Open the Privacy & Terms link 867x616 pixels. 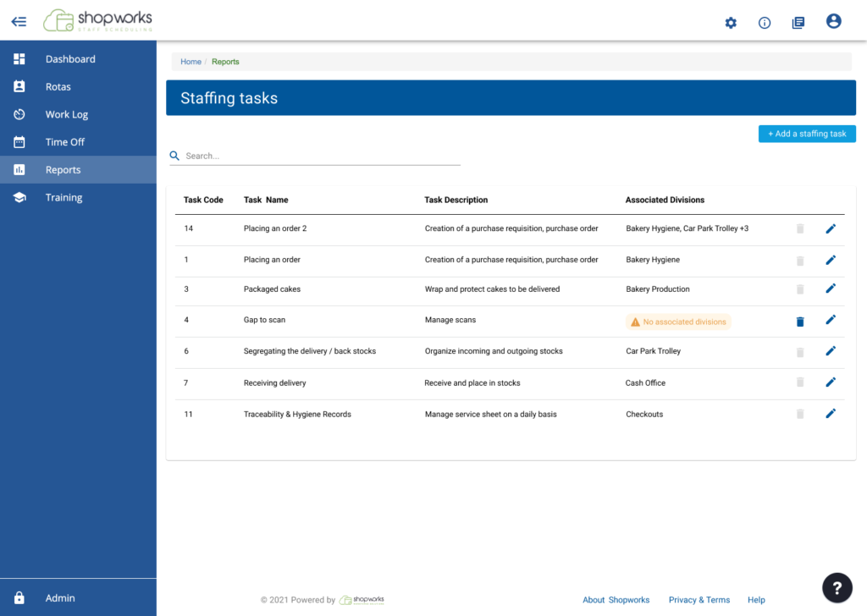[699, 600]
